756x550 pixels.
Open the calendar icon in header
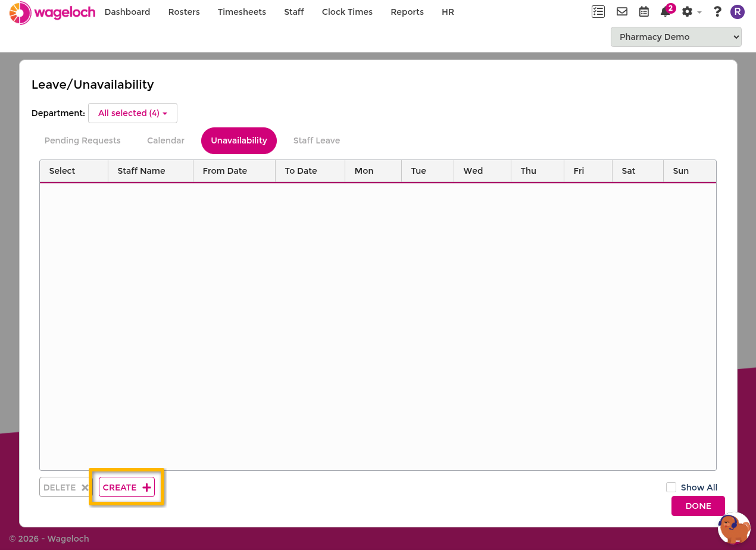tap(644, 11)
